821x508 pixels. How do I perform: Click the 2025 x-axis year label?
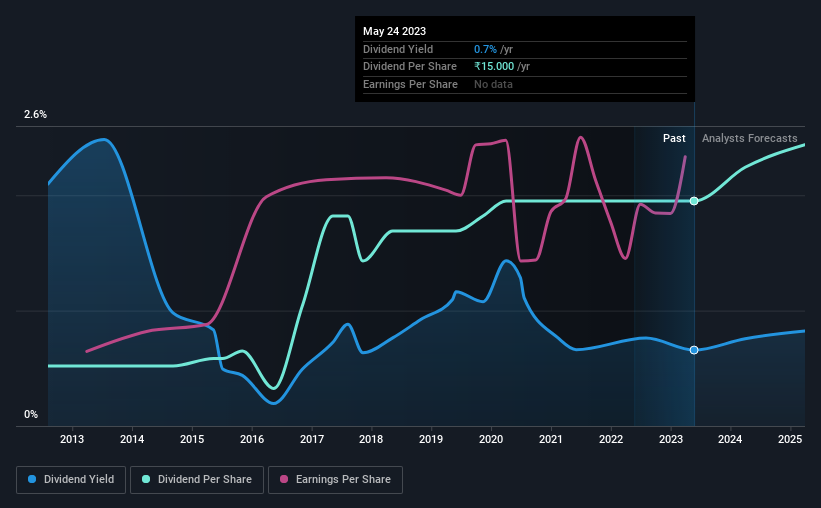(x=790, y=439)
